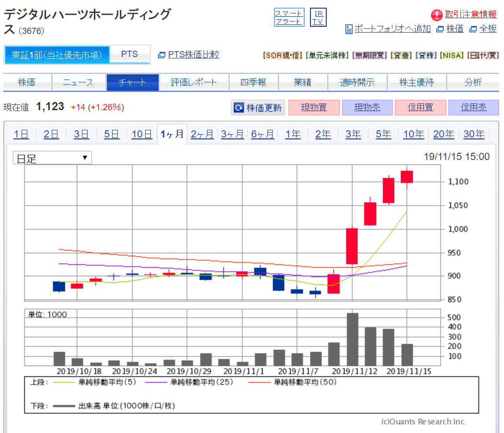Click the [SOR現・信] attribute label

click(x=283, y=55)
